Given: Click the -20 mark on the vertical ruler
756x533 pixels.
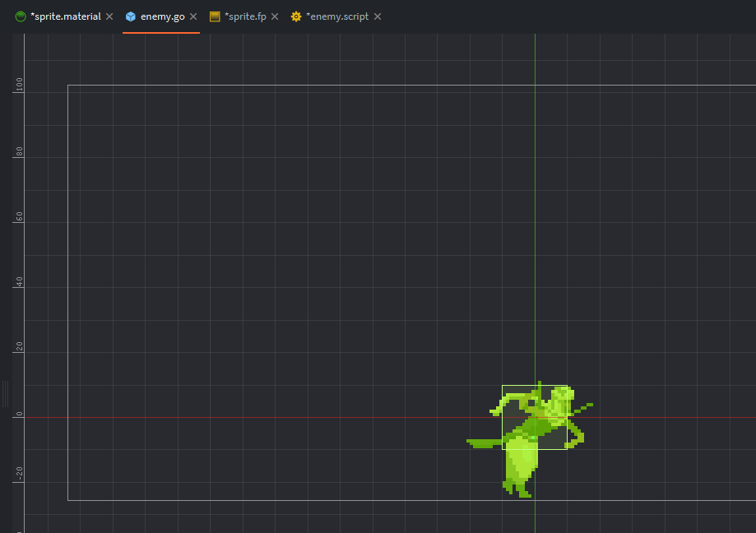Looking at the screenshot, I should coord(19,472).
